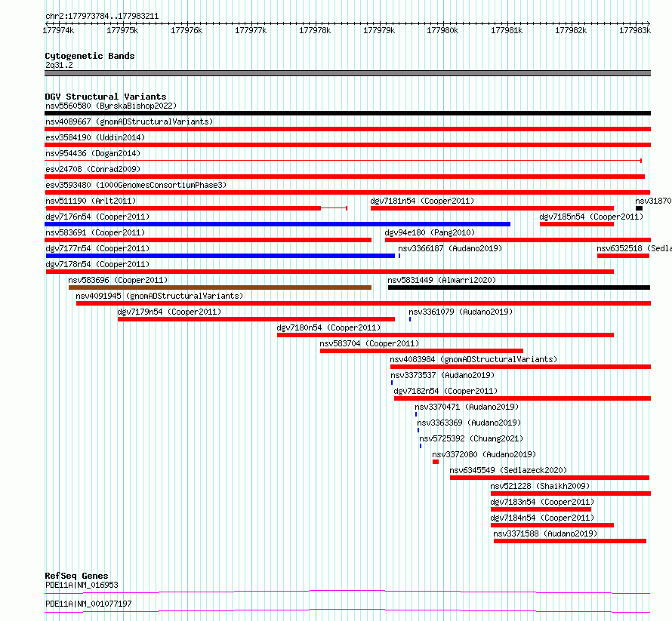Open the nsv954436 (Dogan2014) entry
672x621 pixels.
point(93,153)
